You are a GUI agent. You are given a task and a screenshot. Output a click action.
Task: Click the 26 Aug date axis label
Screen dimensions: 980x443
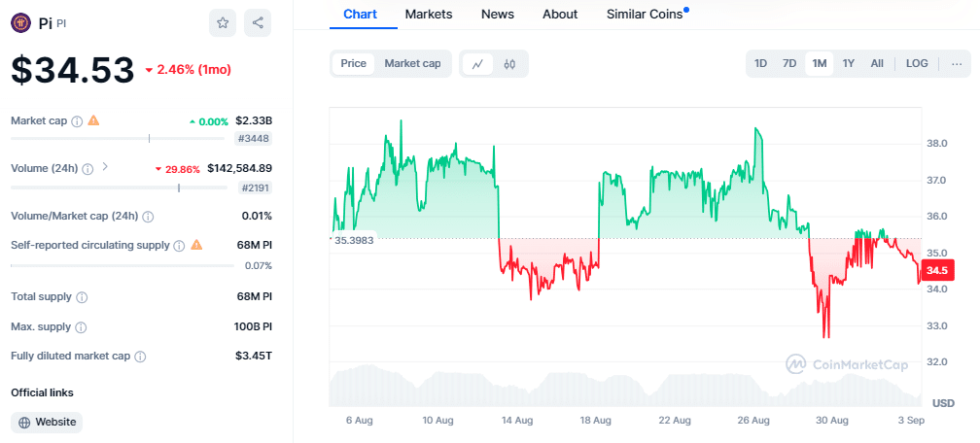coord(752,421)
